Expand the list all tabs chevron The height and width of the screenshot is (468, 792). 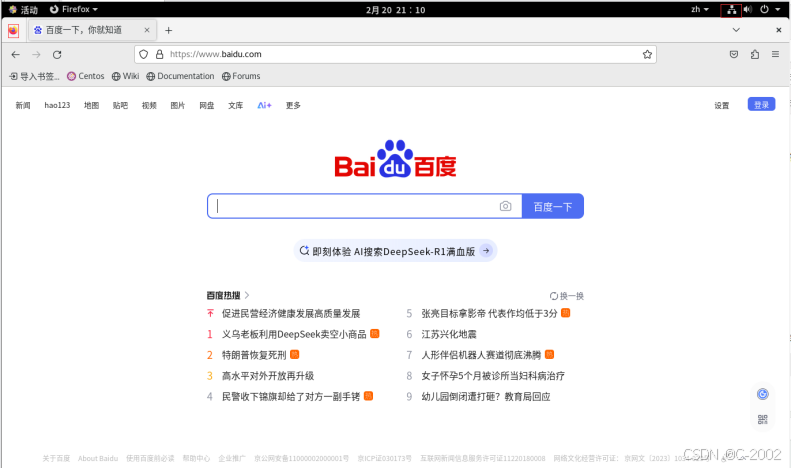point(736,30)
